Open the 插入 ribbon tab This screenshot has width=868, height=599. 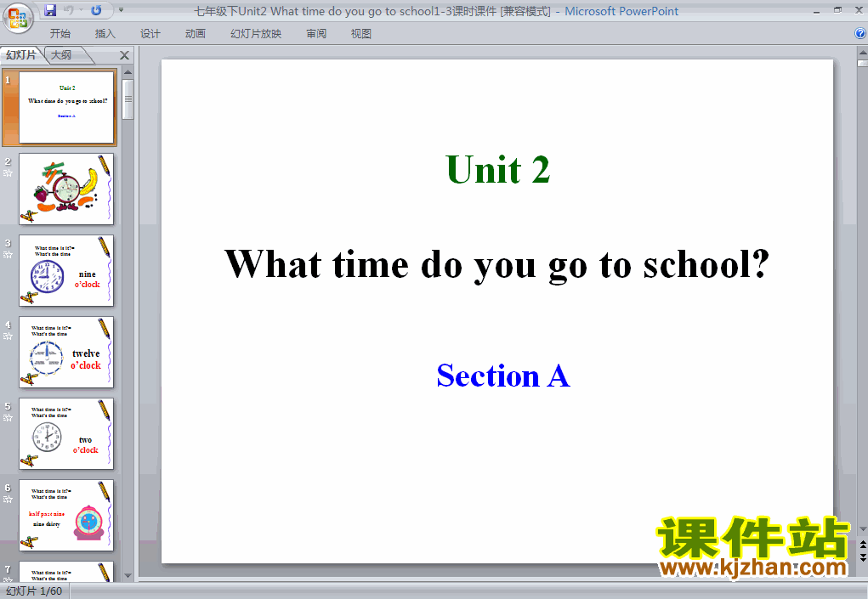click(105, 34)
